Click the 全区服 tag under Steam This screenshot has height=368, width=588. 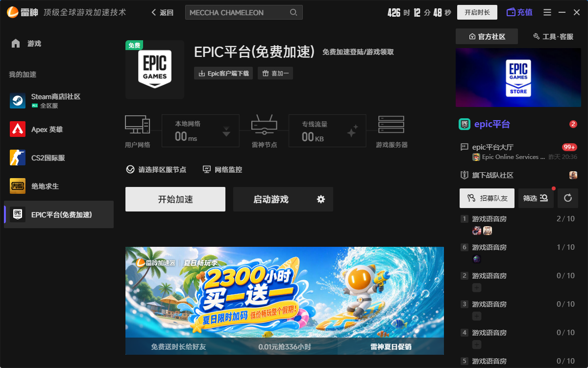[45, 105]
